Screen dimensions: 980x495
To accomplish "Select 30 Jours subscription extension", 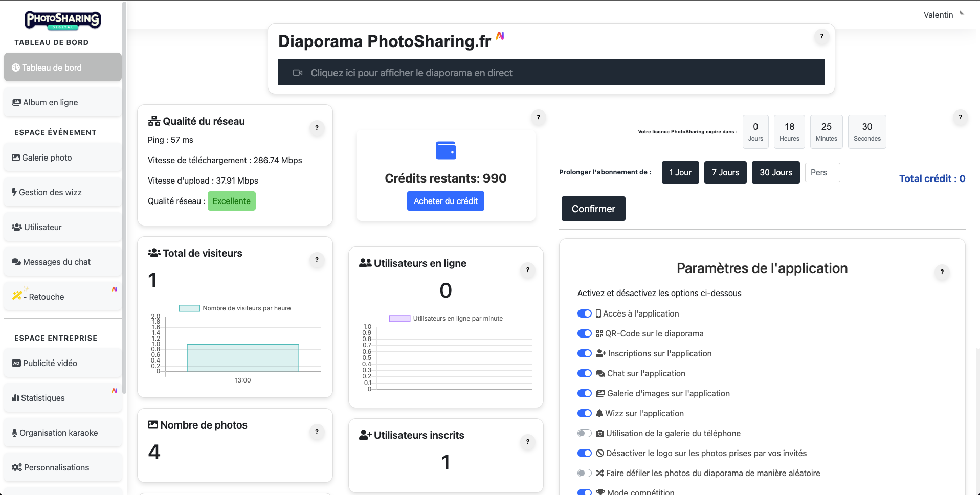I will pos(776,172).
